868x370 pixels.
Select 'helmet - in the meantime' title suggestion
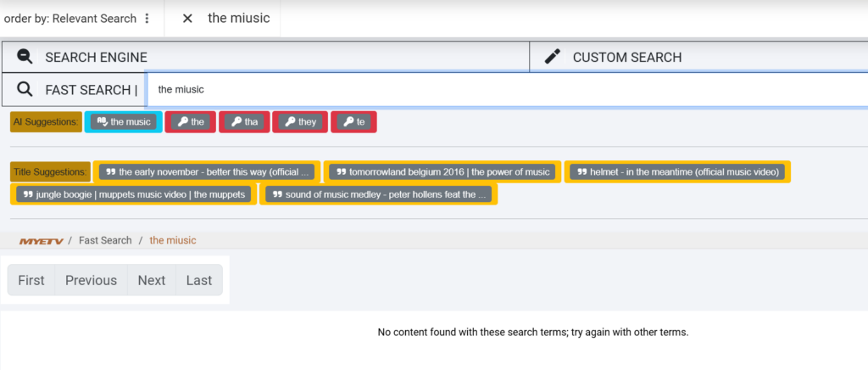pos(677,171)
